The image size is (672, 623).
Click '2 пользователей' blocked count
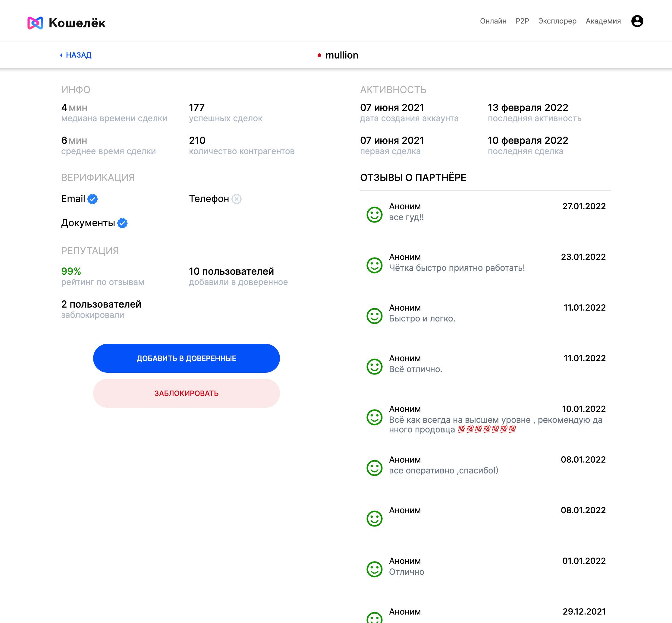tap(101, 304)
